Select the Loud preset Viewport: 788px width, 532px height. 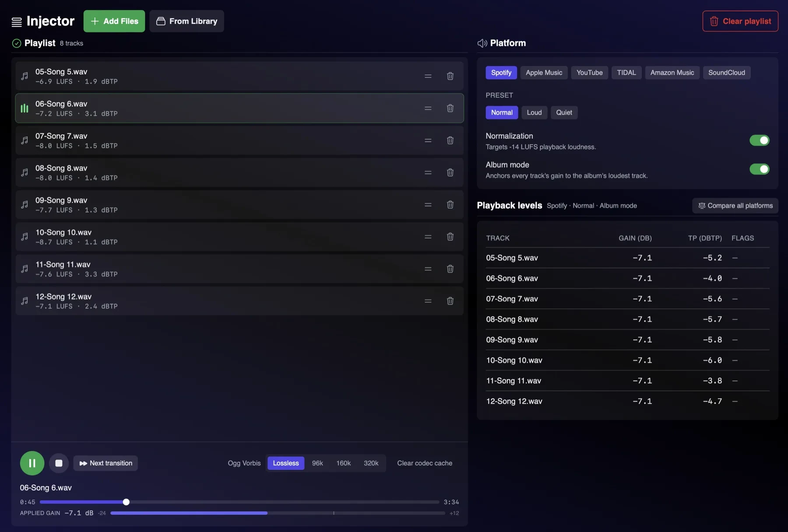click(x=534, y=112)
